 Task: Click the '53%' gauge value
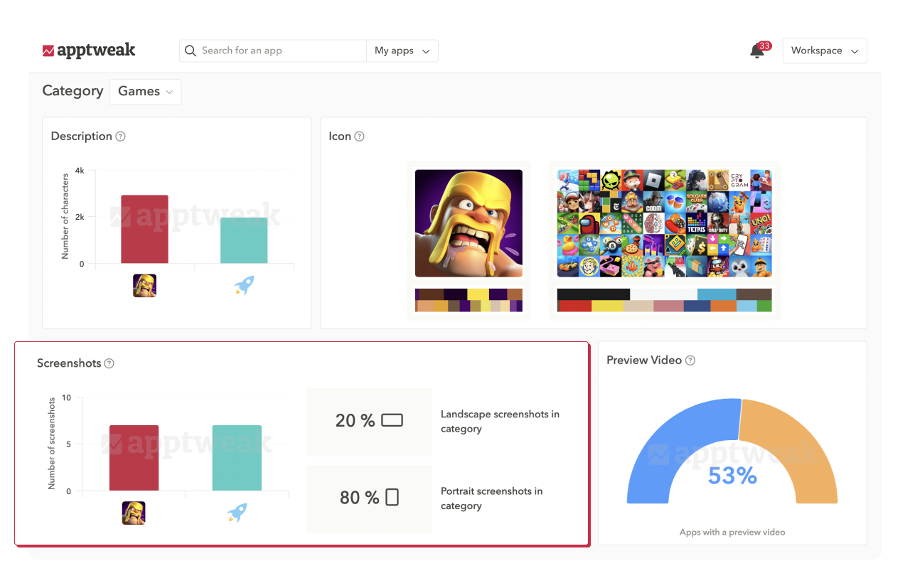732,476
